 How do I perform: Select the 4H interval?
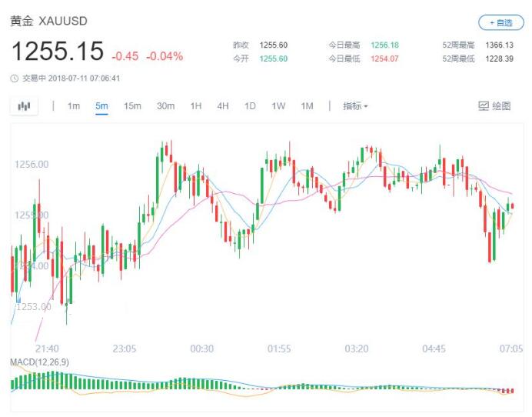pyautogui.click(x=223, y=106)
